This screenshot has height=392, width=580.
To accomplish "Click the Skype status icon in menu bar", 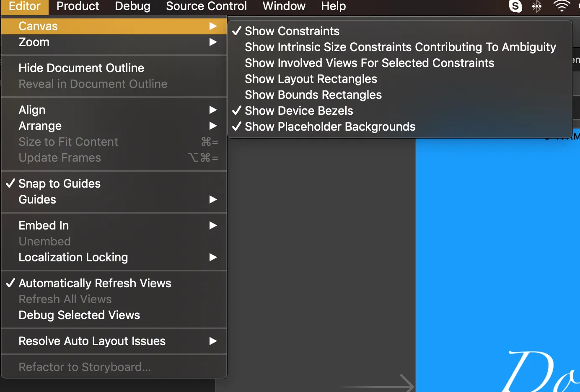I will coord(515,6).
